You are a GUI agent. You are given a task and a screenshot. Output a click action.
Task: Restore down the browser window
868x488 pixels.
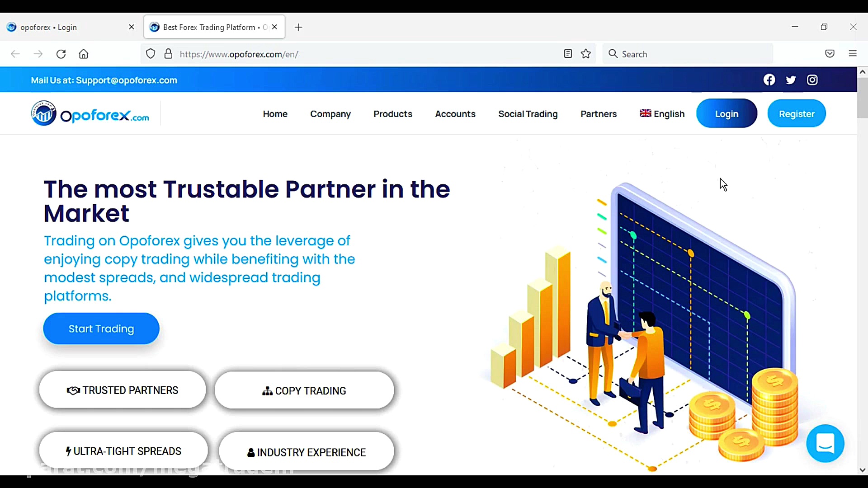click(824, 27)
